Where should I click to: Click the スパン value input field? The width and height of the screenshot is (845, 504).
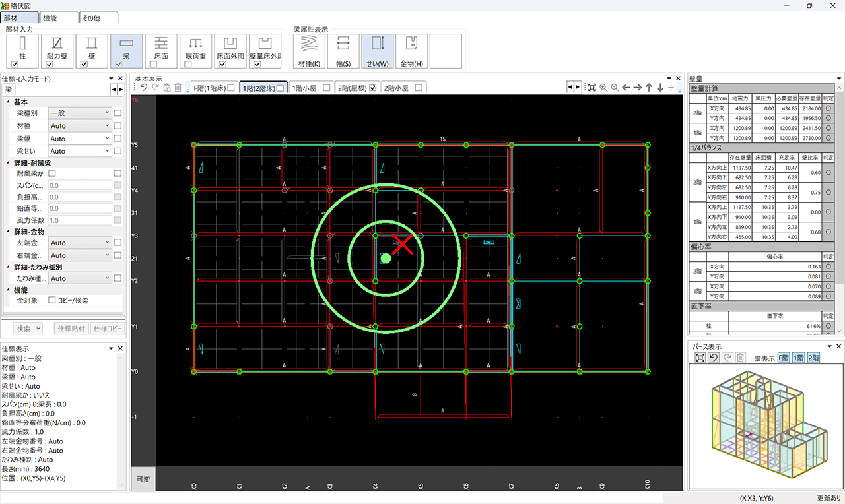pyautogui.click(x=80, y=186)
